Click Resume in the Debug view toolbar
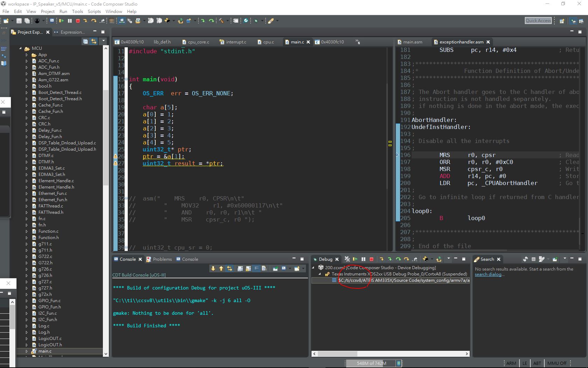The height and width of the screenshot is (368, 588). click(x=355, y=259)
